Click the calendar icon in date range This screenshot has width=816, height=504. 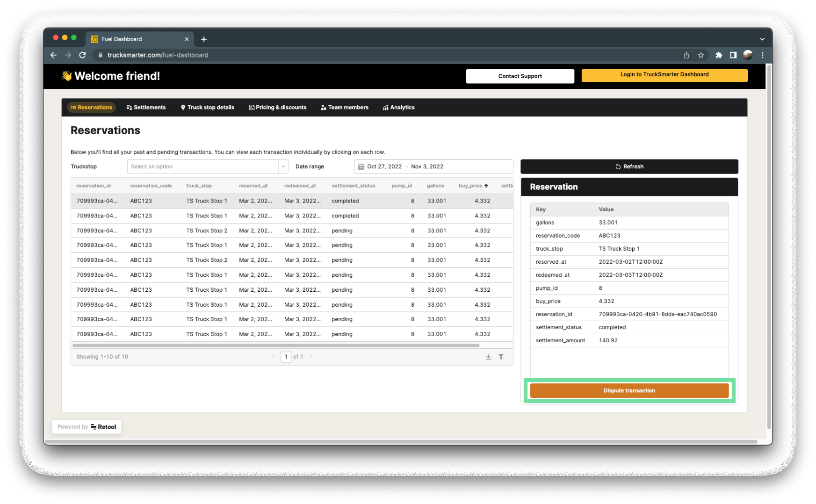361,166
